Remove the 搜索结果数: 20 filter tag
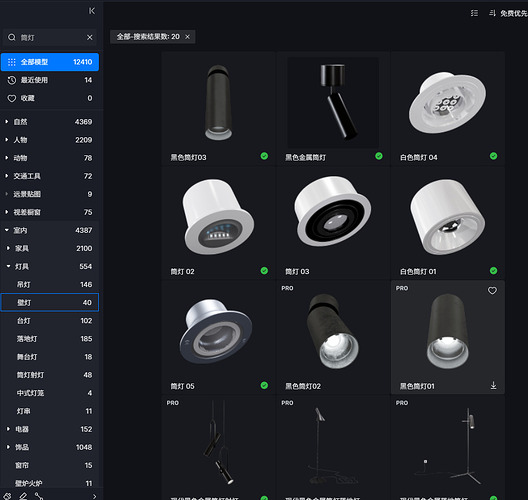Screen dimensions: 528x500 (x=188, y=37)
